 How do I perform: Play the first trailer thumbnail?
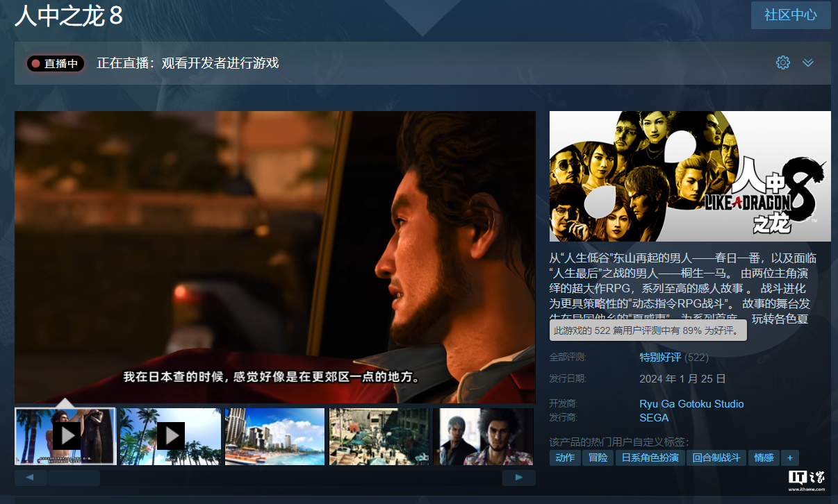coord(66,437)
